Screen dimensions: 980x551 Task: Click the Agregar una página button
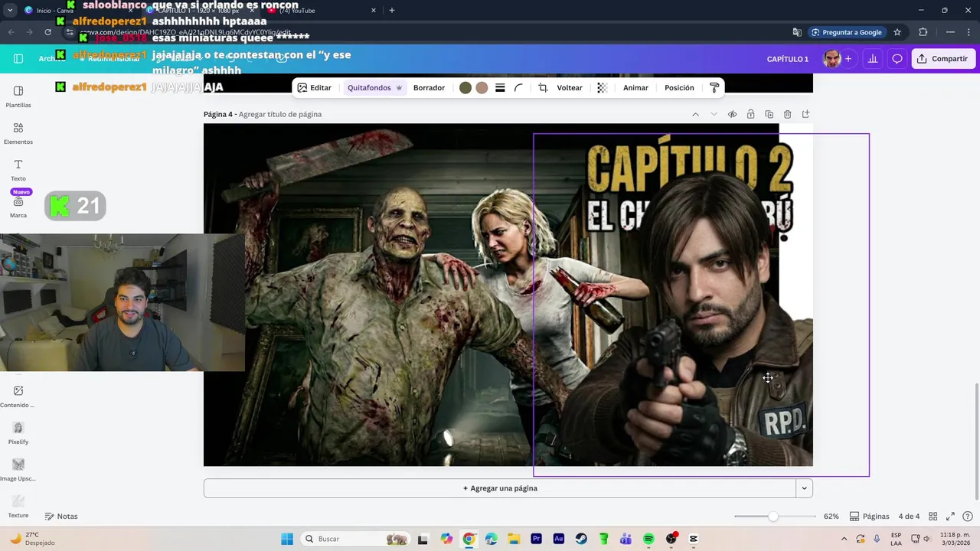[x=500, y=488]
